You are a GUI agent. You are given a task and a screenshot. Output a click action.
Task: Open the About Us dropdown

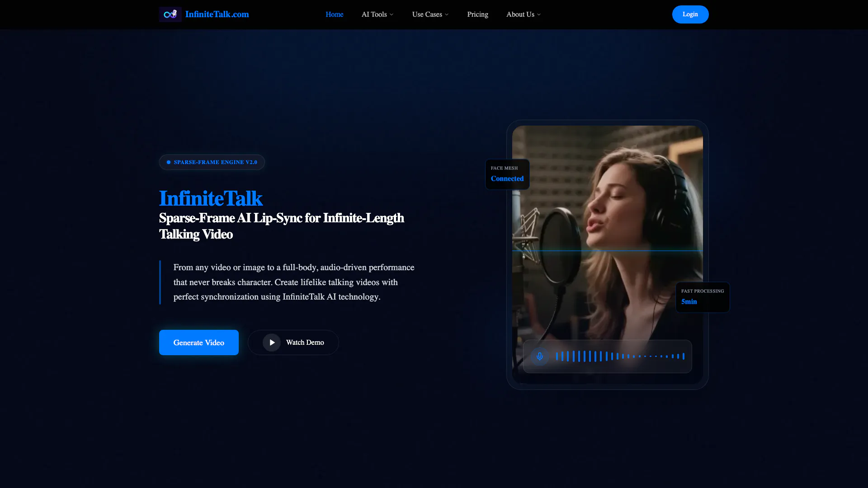click(523, 14)
